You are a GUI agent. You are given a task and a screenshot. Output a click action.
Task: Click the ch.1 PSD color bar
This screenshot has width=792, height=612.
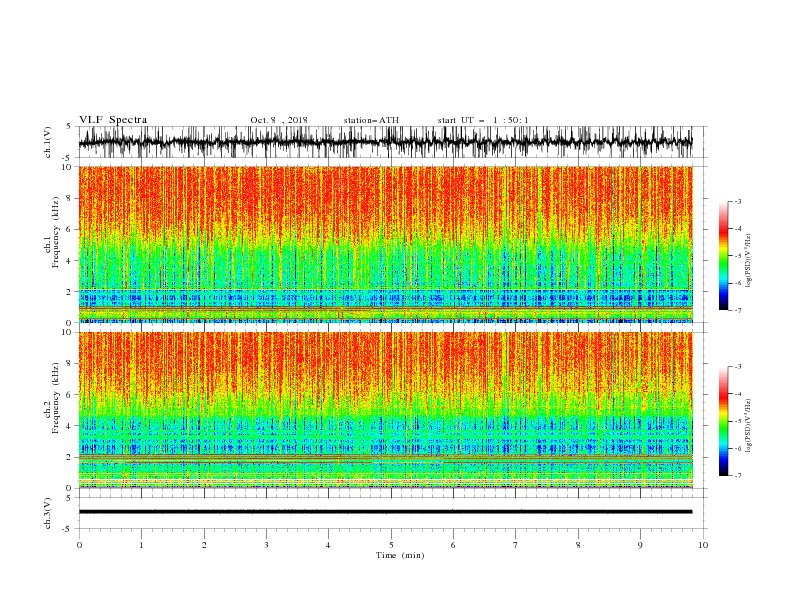(x=723, y=255)
